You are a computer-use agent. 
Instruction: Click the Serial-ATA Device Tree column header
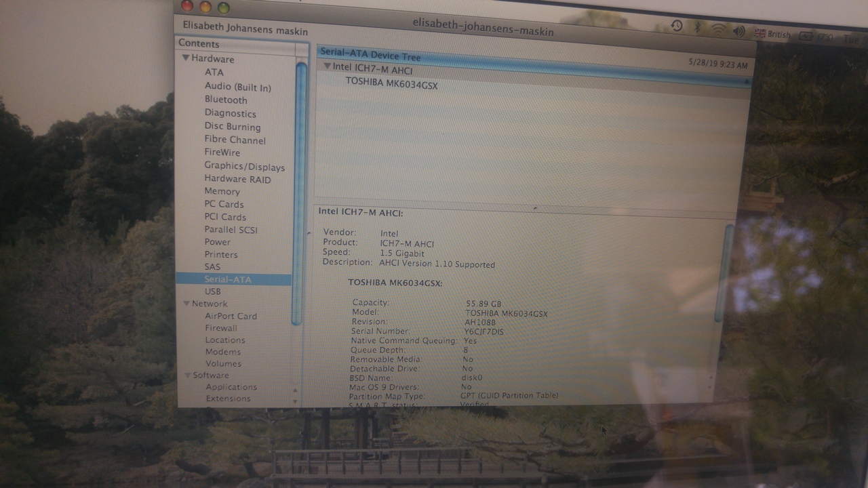(534, 66)
